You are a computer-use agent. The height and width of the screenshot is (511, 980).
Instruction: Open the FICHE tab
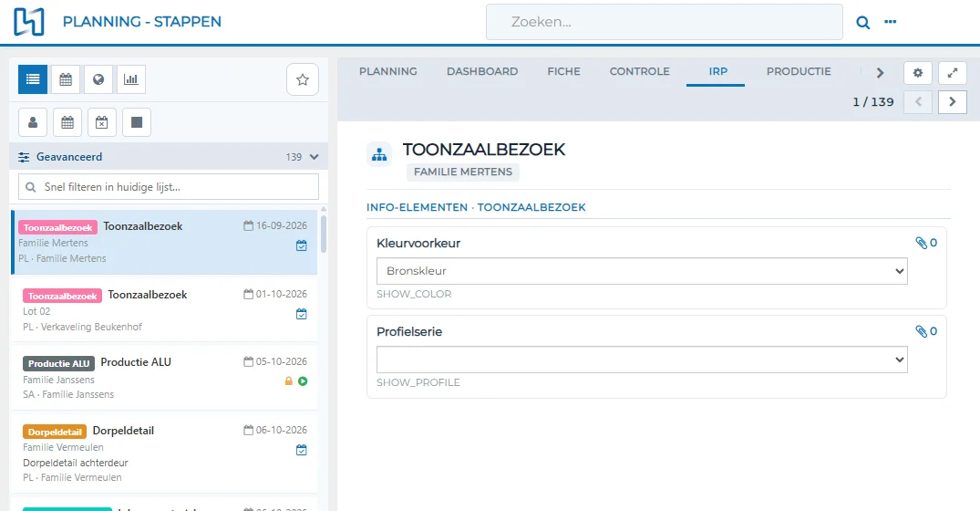(563, 71)
